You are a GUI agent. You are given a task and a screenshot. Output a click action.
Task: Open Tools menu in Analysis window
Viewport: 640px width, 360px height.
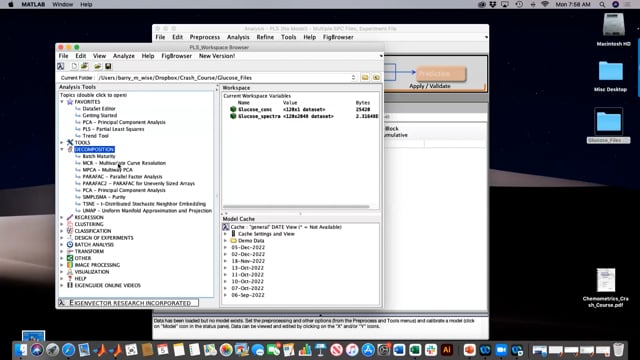point(288,37)
